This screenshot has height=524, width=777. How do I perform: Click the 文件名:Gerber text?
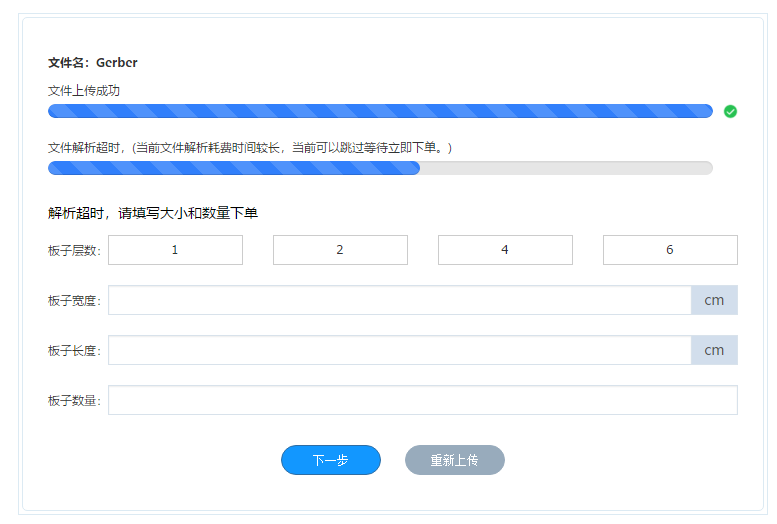pos(93,62)
